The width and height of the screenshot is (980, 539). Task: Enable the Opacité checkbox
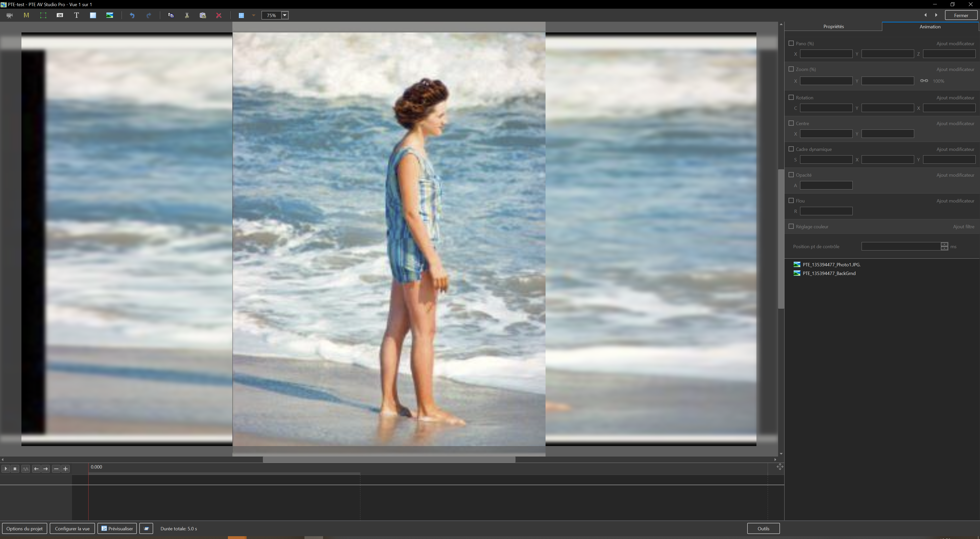[791, 175]
